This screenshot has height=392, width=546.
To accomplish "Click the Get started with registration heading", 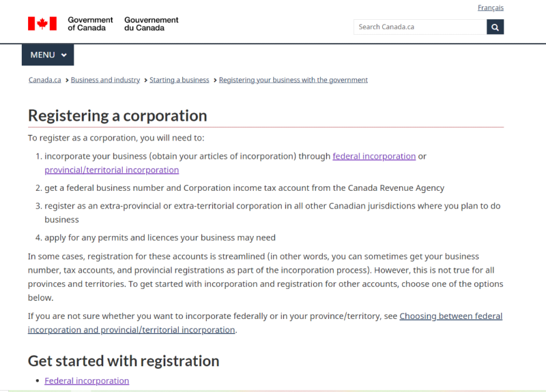I will [124, 361].
